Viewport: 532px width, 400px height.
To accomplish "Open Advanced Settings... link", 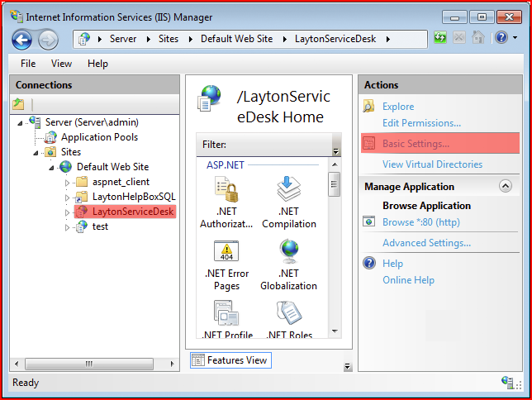I will click(x=426, y=243).
